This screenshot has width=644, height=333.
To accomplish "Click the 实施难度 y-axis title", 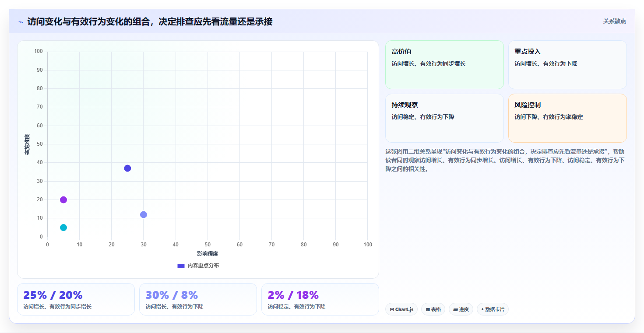I will tap(27, 144).
